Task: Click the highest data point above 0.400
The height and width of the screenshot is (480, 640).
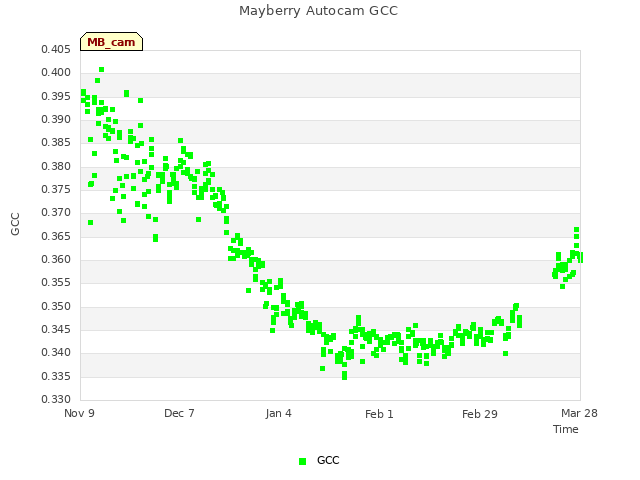Action: pyautogui.click(x=102, y=70)
